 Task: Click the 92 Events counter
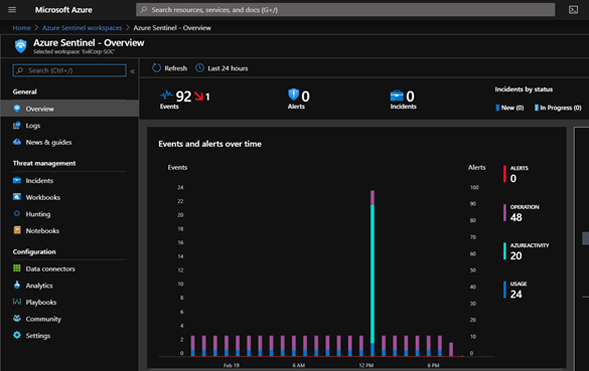[183, 97]
